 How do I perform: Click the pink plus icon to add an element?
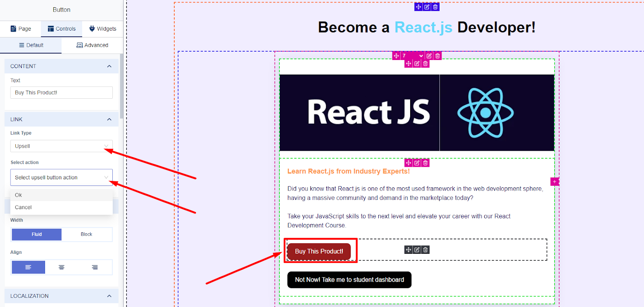(555, 182)
